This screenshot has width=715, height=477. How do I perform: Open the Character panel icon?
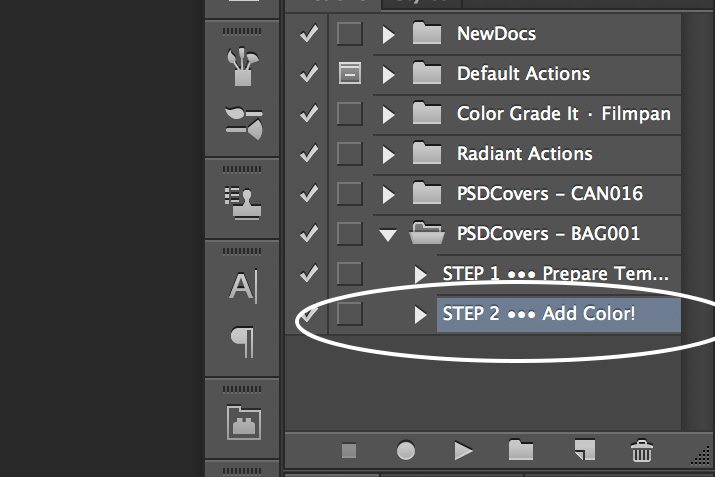pos(244,286)
